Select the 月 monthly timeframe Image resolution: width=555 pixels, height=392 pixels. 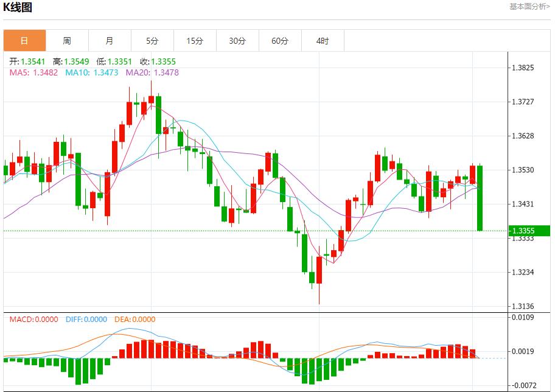pos(109,40)
